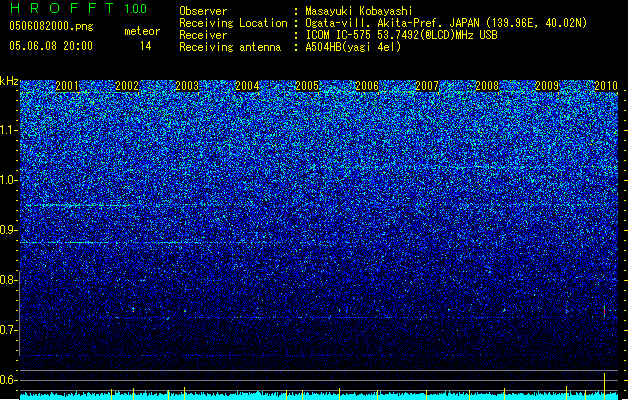Click the kHz unit label
The image size is (629, 400).
tap(9, 81)
